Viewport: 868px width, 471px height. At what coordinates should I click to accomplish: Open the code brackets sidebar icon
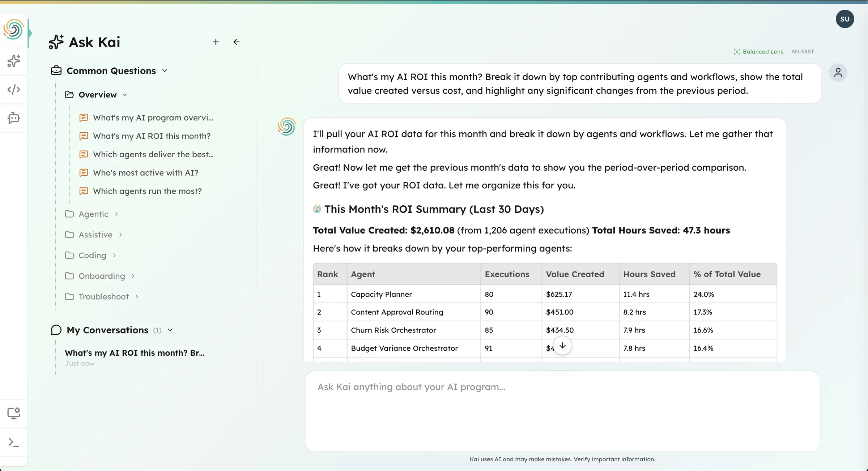(x=14, y=89)
